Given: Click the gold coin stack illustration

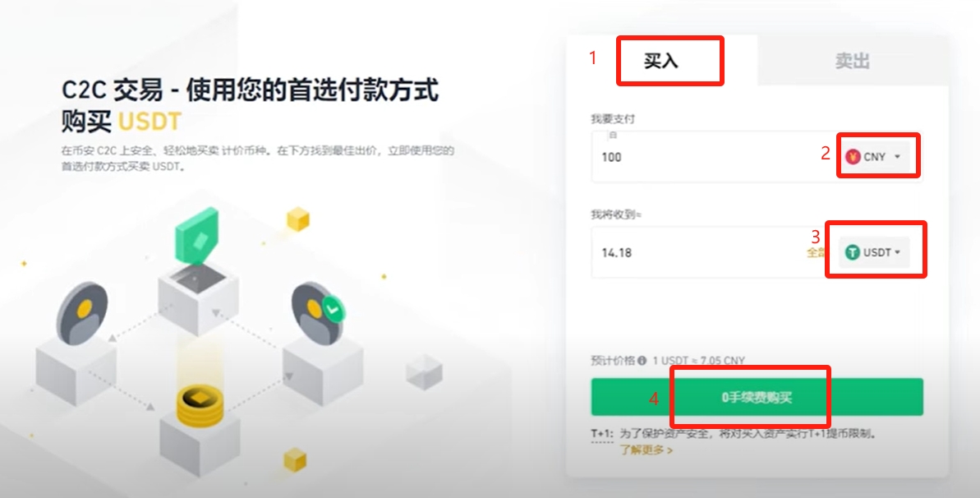Looking at the screenshot, I should [x=200, y=405].
